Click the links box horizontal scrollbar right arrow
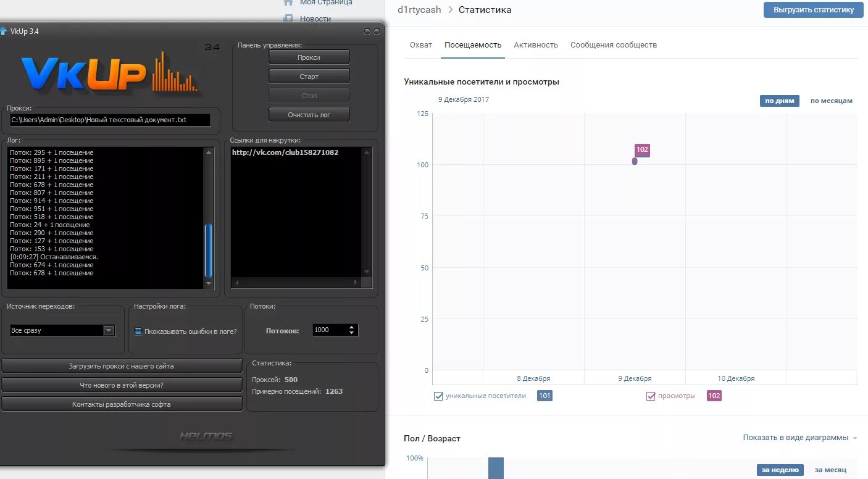 tap(355, 282)
